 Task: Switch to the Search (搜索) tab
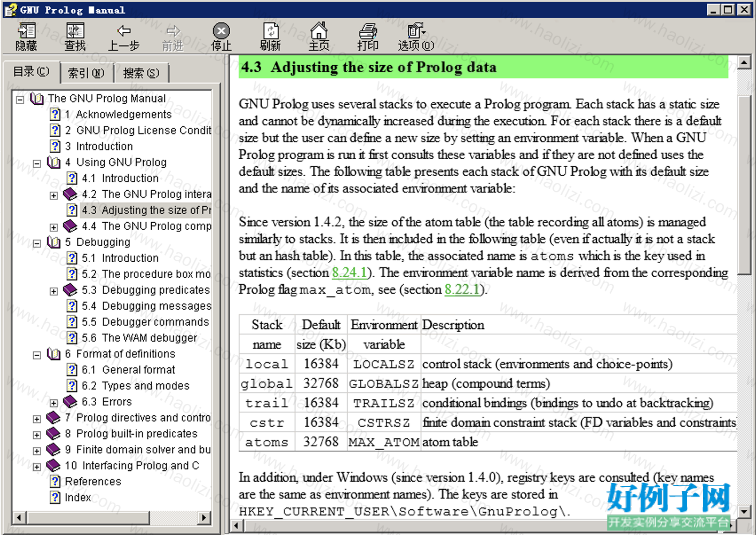point(141,73)
